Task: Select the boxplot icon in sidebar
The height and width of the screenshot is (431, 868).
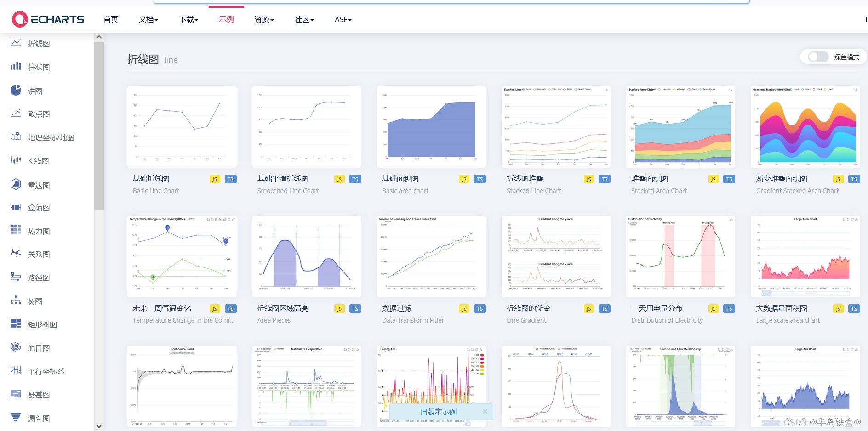Action: (16, 207)
